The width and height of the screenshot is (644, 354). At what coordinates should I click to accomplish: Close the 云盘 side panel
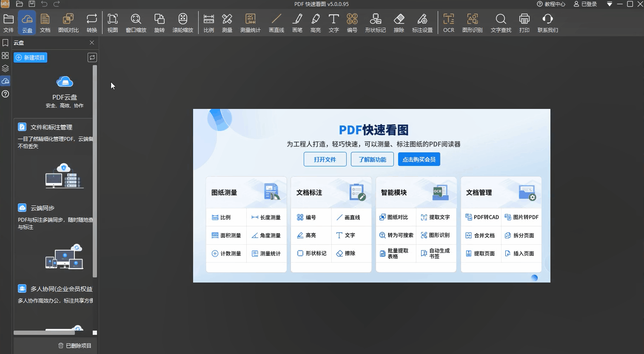pyautogui.click(x=92, y=43)
